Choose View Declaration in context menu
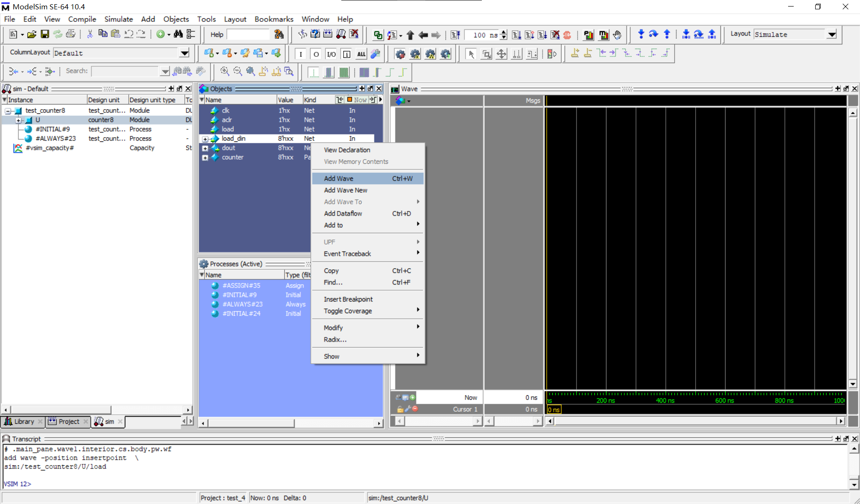The height and width of the screenshot is (504, 860). pos(368,150)
